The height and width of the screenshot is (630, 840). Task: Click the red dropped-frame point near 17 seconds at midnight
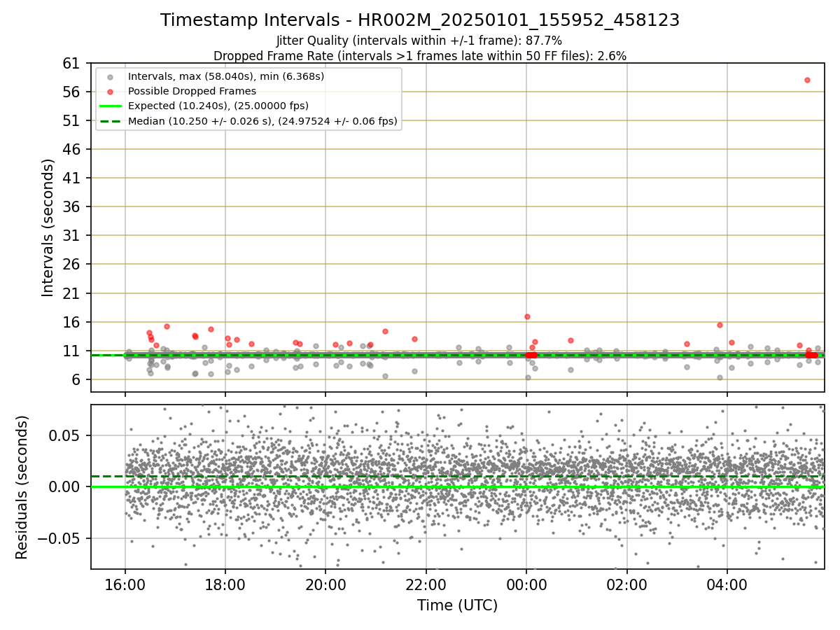click(x=527, y=316)
